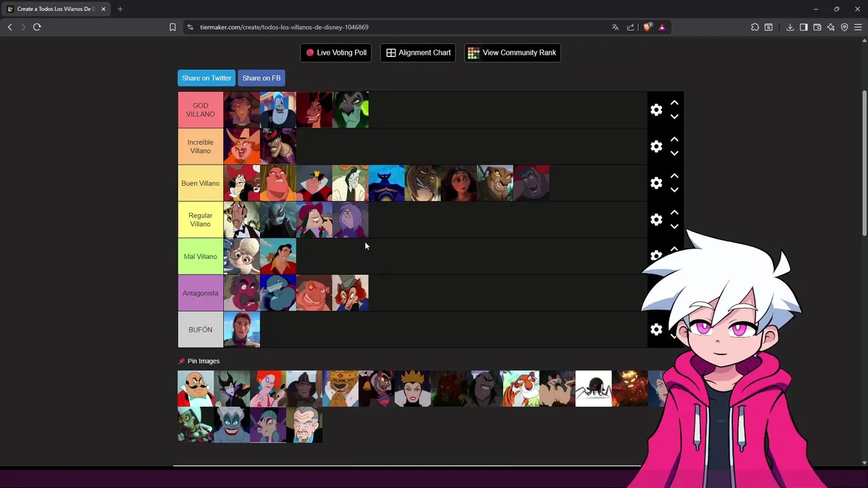This screenshot has width=868, height=488.
Task: Pick Ursula from unranked images
Action: pyautogui.click(x=232, y=425)
